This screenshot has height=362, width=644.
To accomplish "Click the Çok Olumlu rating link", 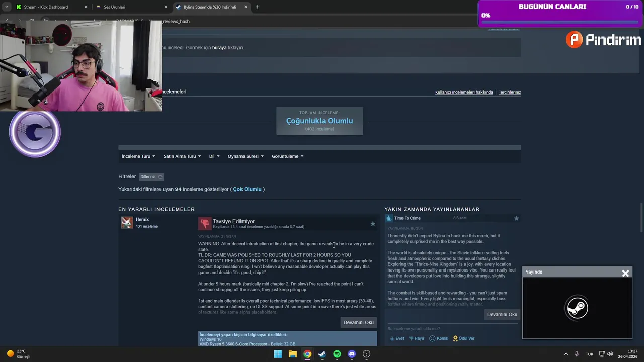I will (247, 189).
